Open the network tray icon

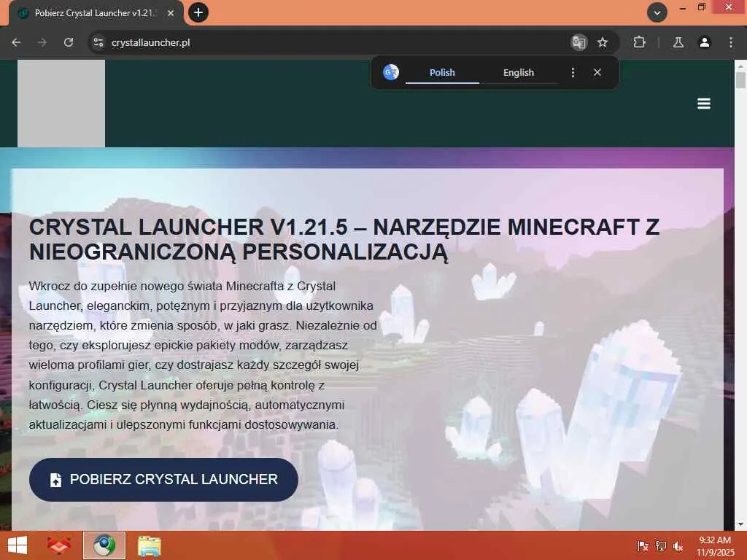click(661, 545)
